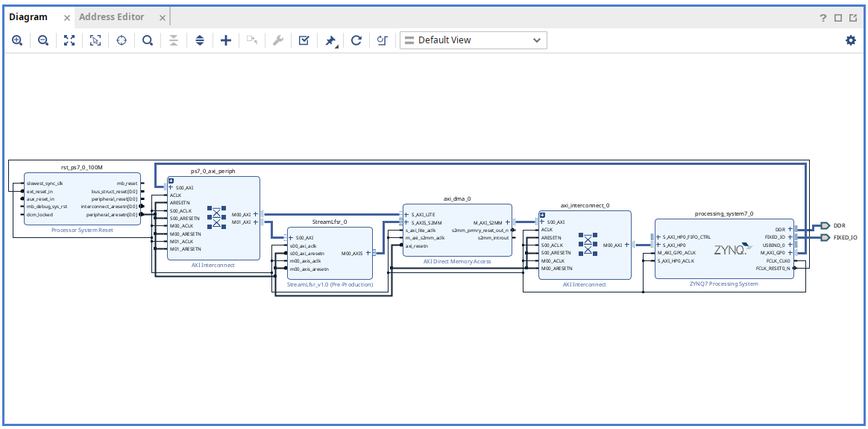
Task: Maximize the diagram panel
Action: (838, 18)
